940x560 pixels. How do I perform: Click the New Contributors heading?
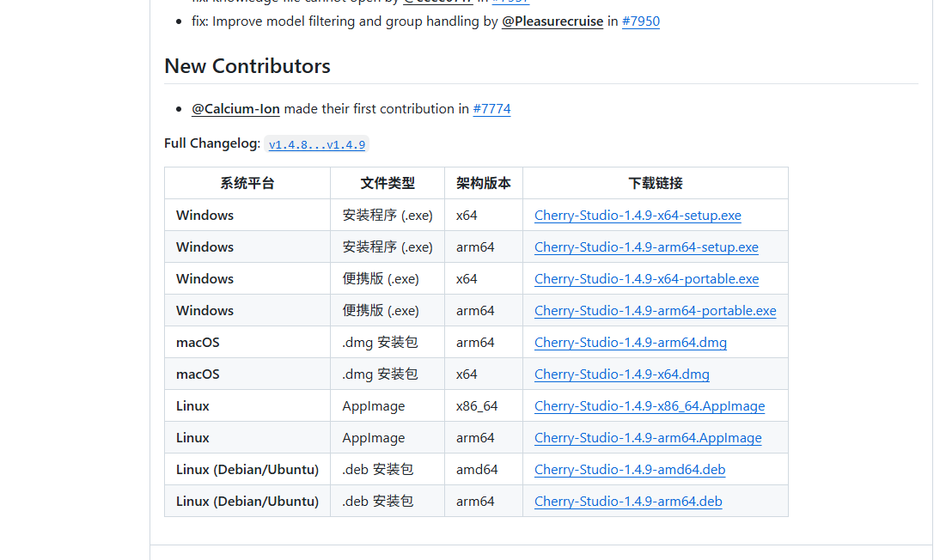[247, 66]
